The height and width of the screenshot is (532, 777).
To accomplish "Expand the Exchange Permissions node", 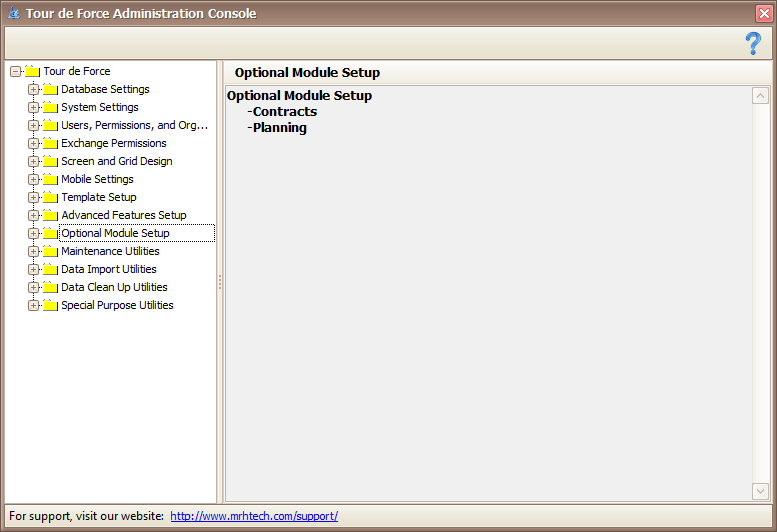I will [33, 143].
